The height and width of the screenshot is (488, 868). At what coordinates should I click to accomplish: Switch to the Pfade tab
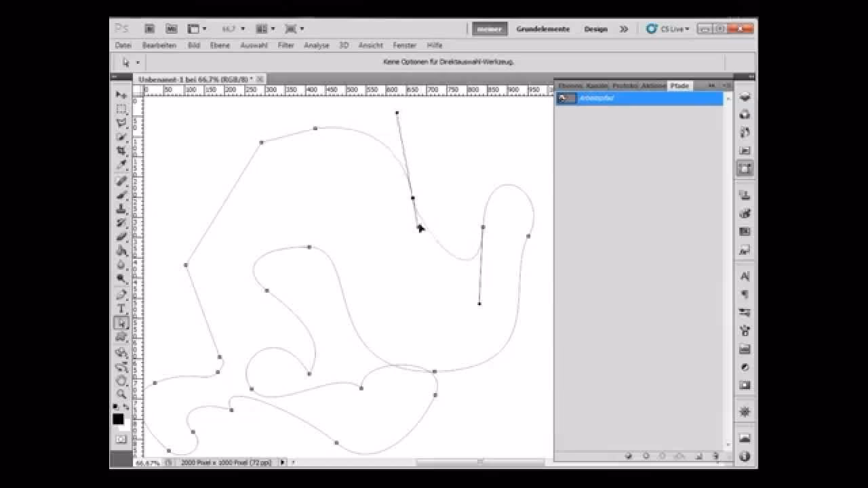pos(679,86)
